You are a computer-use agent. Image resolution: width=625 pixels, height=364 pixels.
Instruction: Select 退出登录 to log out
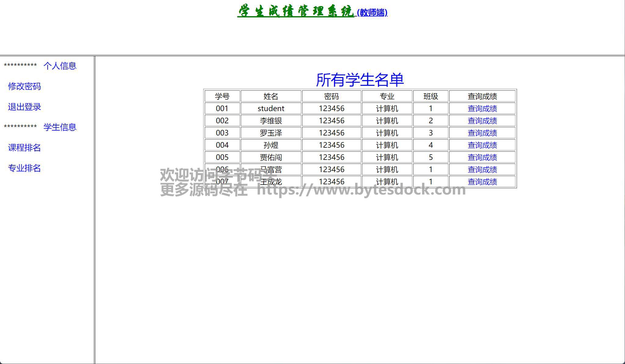click(24, 107)
